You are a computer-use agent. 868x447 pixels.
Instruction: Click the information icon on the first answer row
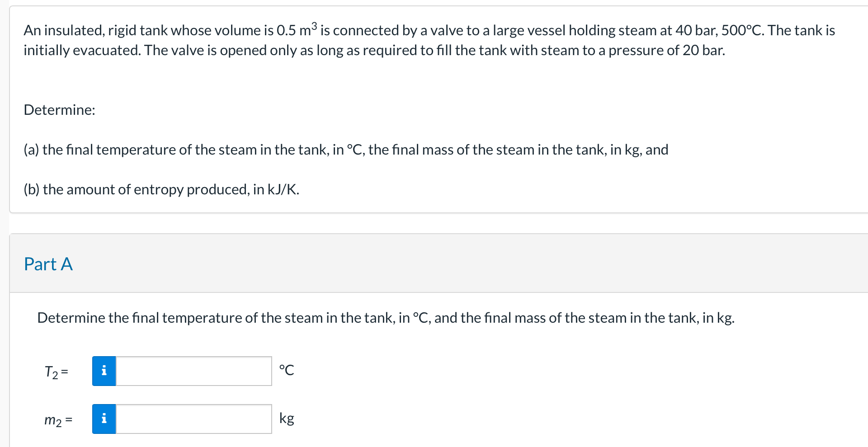104,371
